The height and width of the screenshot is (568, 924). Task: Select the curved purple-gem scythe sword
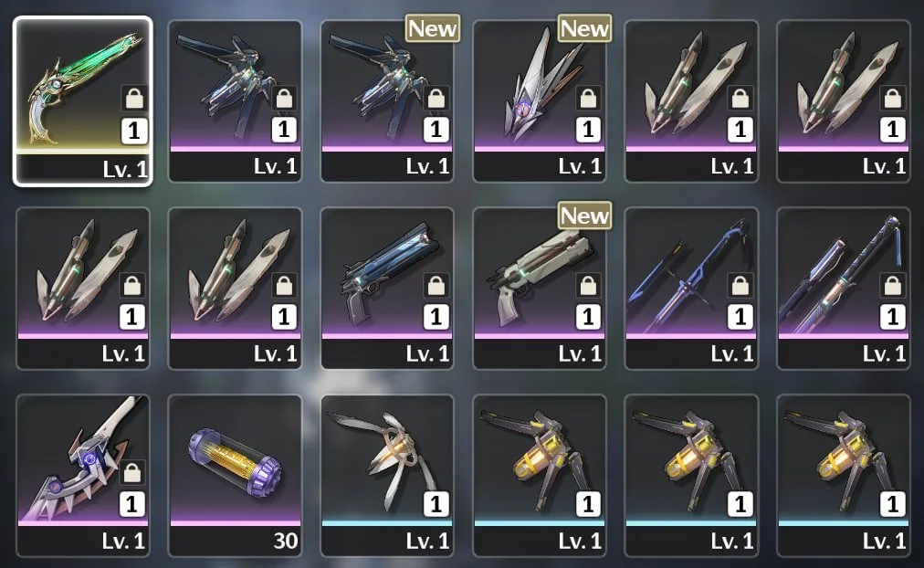click(x=82, y=476)
